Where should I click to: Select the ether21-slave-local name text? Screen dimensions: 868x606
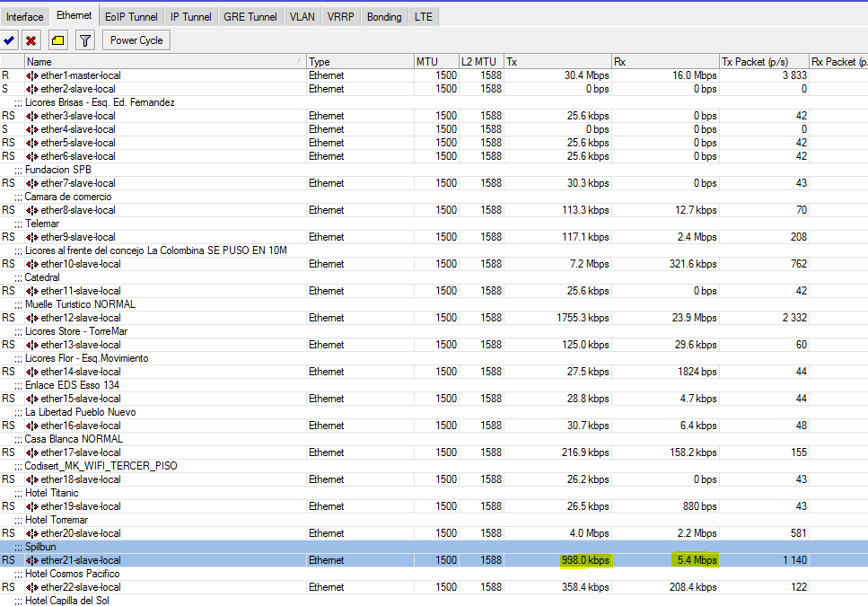81,560
